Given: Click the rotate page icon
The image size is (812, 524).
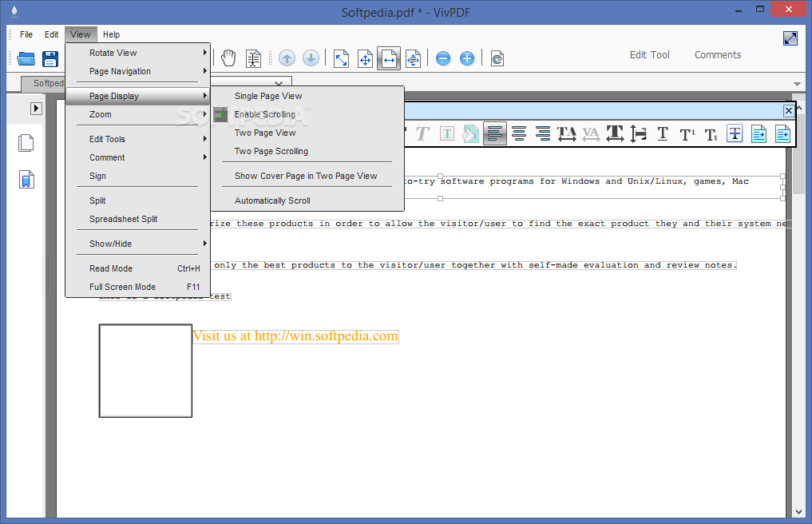Looking at the screenshot, I should click(497, 58).
